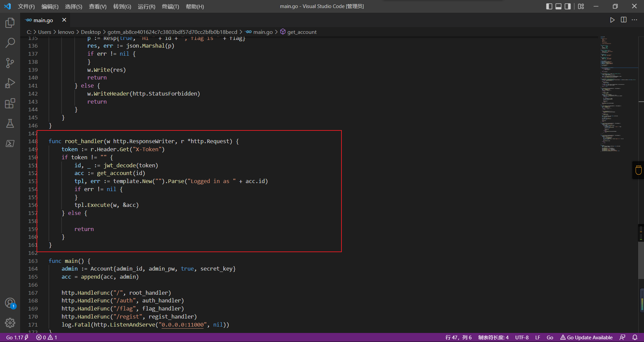This screenshot has height=342, width=644.
Task: Open the 编辑(E) menu
Action: point(50,6)
